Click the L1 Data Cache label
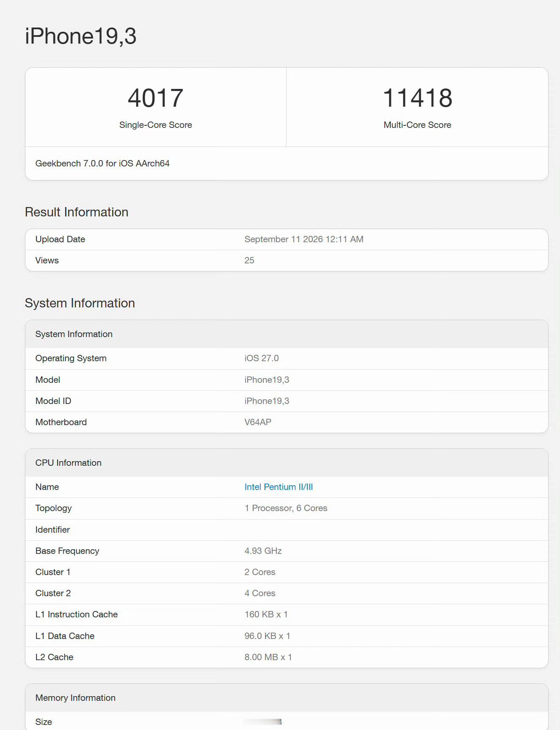This screenshot has height=730, width=560. (65, 636)
